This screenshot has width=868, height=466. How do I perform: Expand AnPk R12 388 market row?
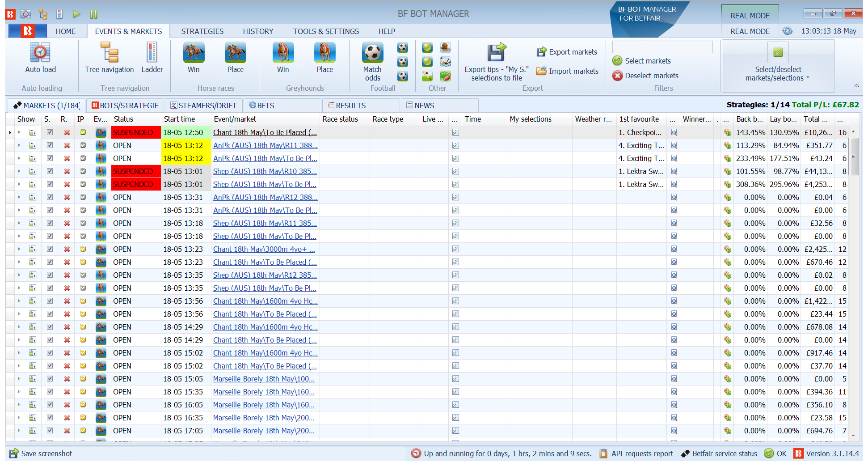[x=19, y=197]
